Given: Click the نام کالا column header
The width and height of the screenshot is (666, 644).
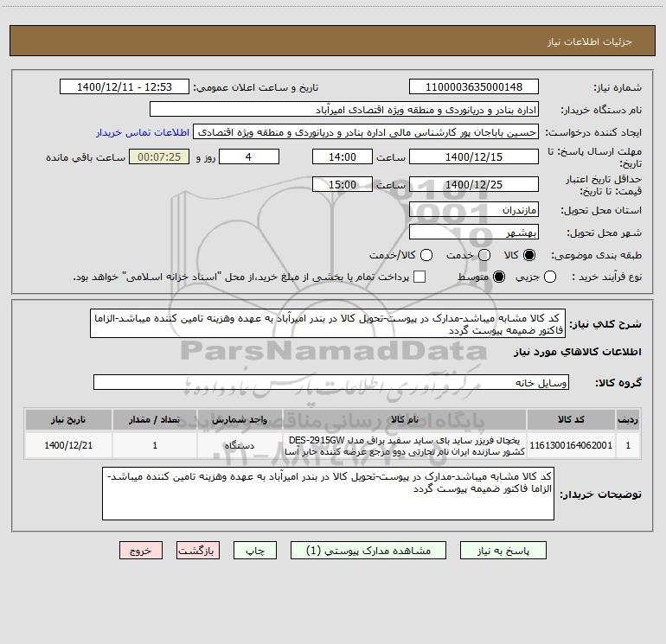Looking at the screenshot, I should [x=405, y=419].
